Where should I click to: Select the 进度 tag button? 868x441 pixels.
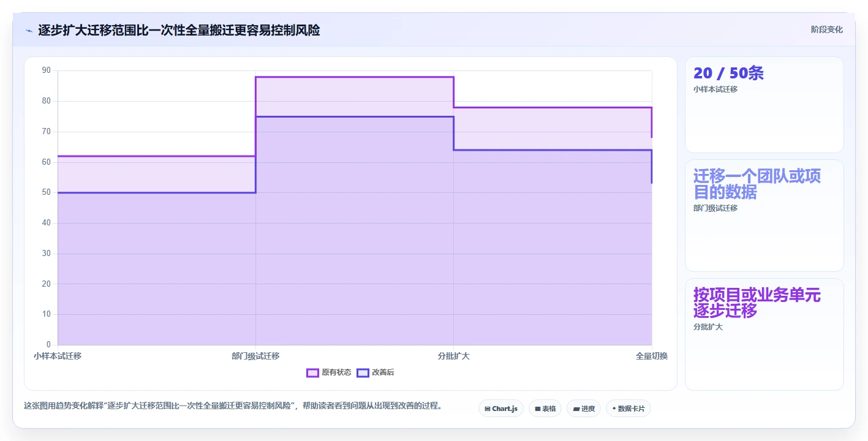(583, 409)
